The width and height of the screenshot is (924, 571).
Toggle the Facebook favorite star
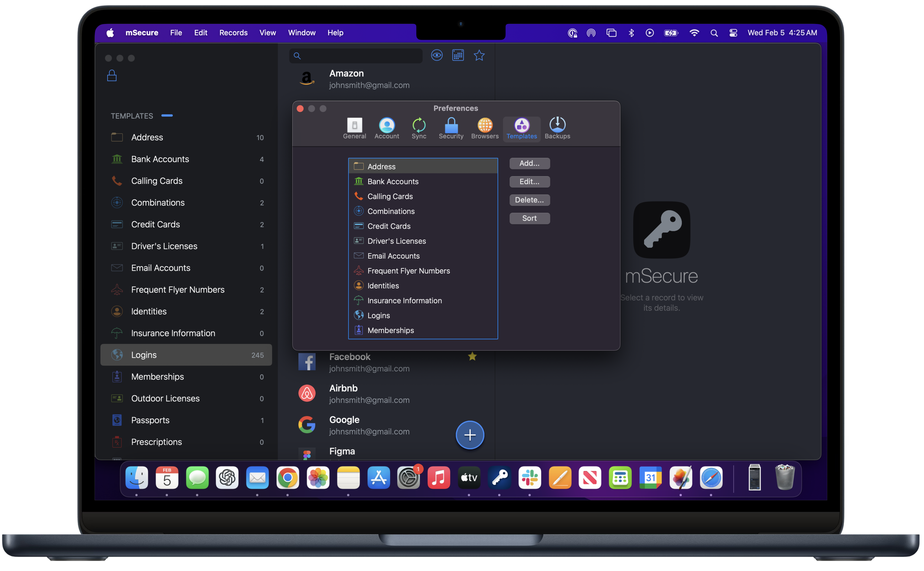[x=472, y=356]
